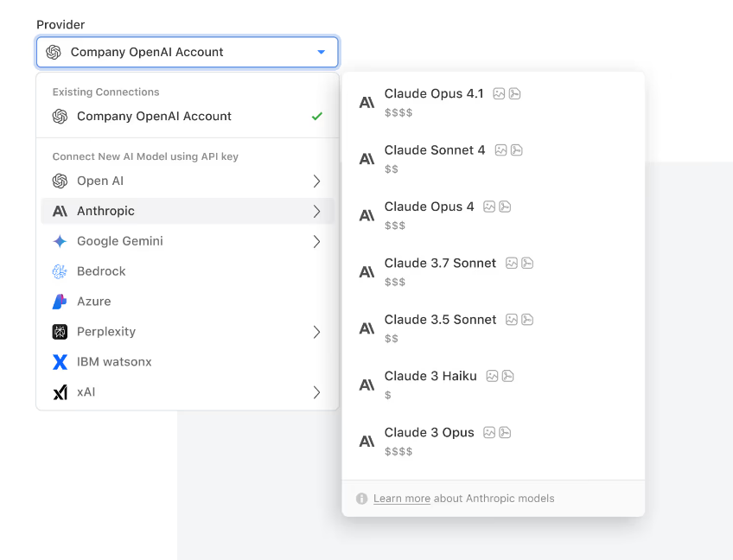This screenshot has width=733, height=560.
Task: Select IBM watsonx provider option
Action: (188, 362)
